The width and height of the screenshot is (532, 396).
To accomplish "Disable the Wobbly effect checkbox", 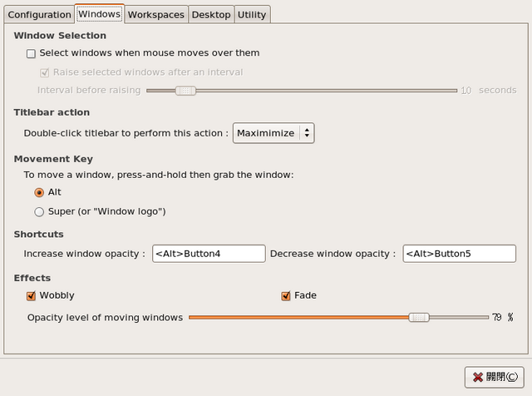I will point(31,296).
